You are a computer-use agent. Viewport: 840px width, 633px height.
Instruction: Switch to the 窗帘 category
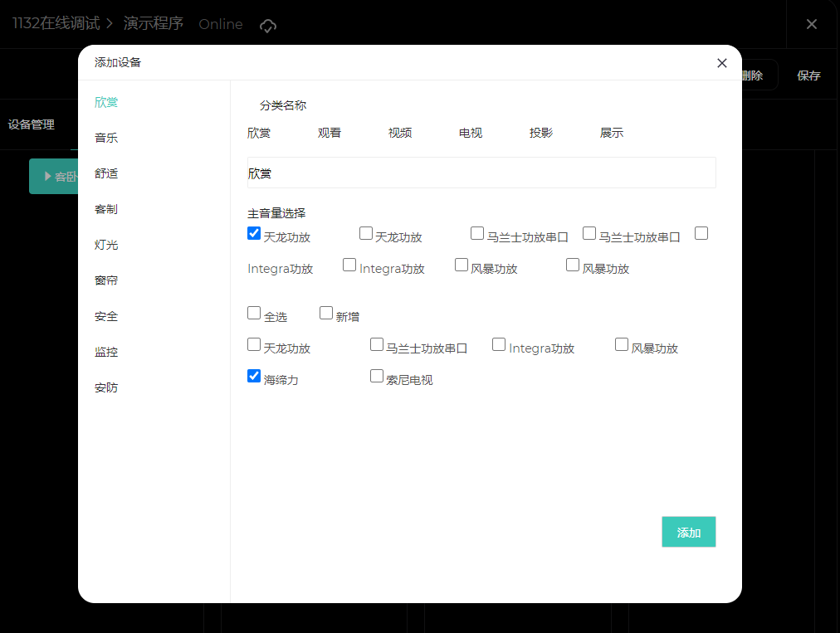point(106,280)
